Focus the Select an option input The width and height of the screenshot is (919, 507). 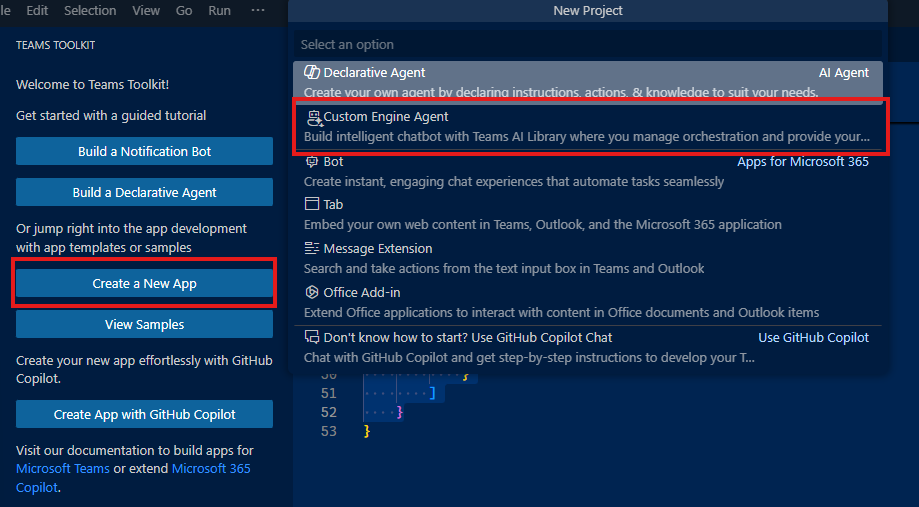point(588,45)
